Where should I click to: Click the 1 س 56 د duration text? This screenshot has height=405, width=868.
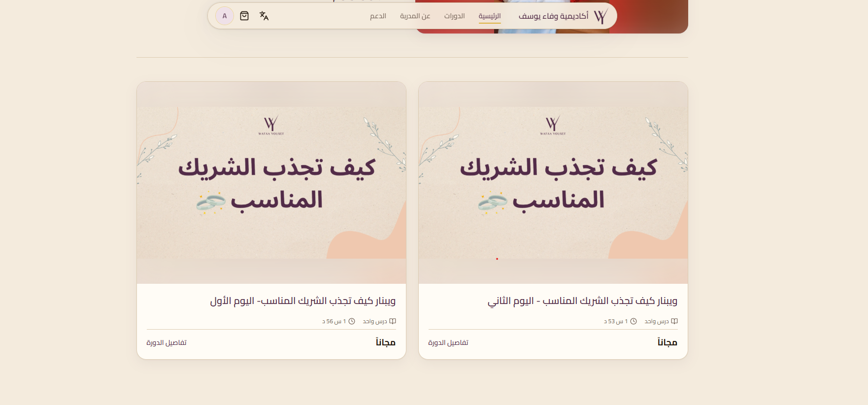point(334,321)
